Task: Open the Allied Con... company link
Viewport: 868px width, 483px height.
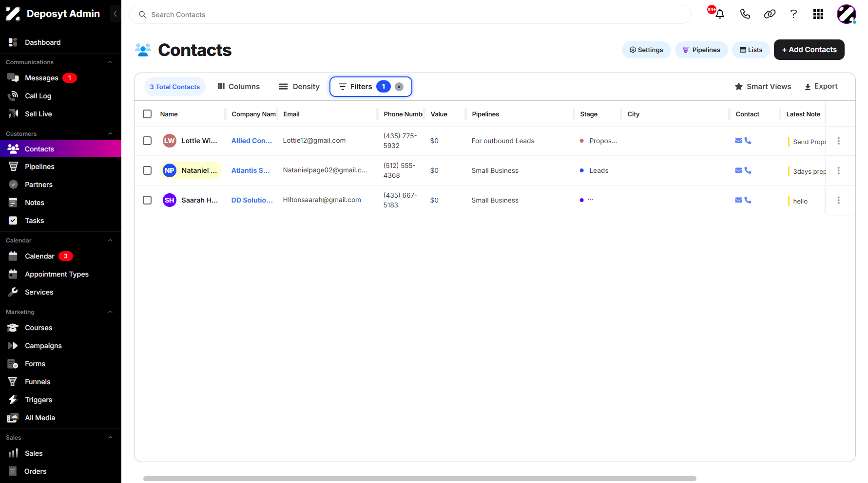Action: coord(251,141)
